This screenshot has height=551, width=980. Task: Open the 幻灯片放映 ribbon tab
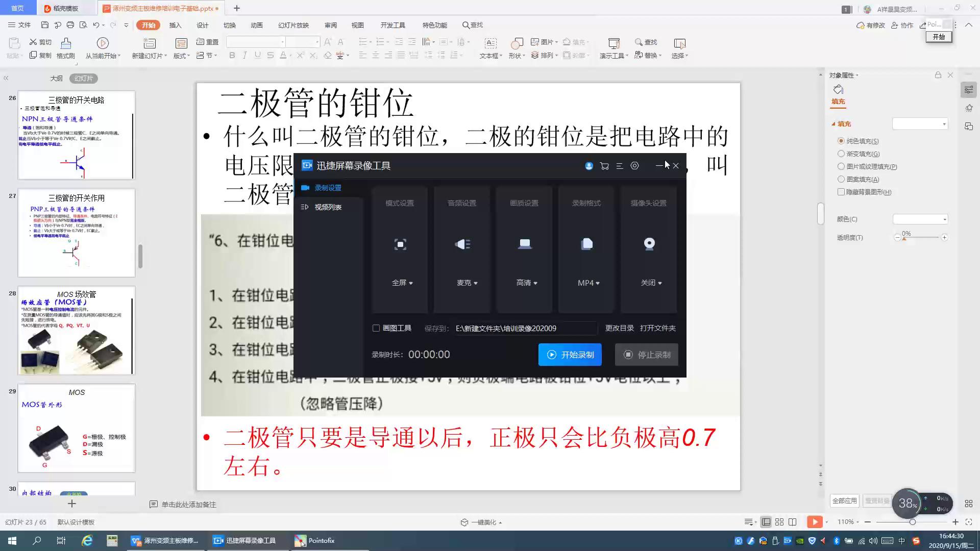[x=293, y=25]
